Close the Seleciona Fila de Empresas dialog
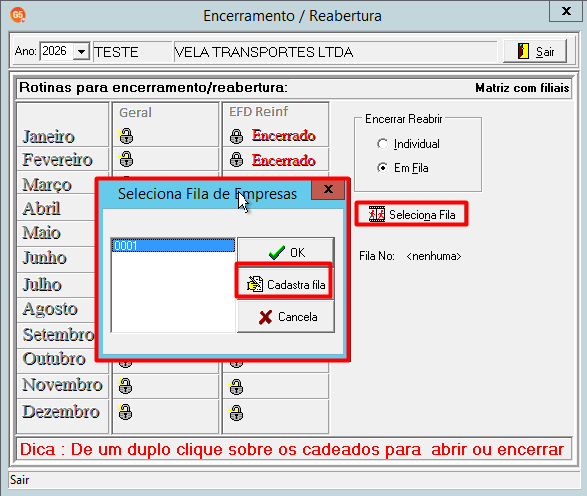The image size is (587, 496). pos(328,189)
